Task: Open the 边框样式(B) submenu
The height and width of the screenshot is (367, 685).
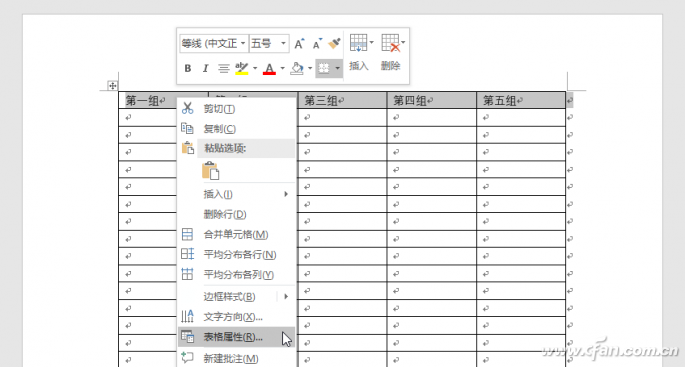Action: 236,297
